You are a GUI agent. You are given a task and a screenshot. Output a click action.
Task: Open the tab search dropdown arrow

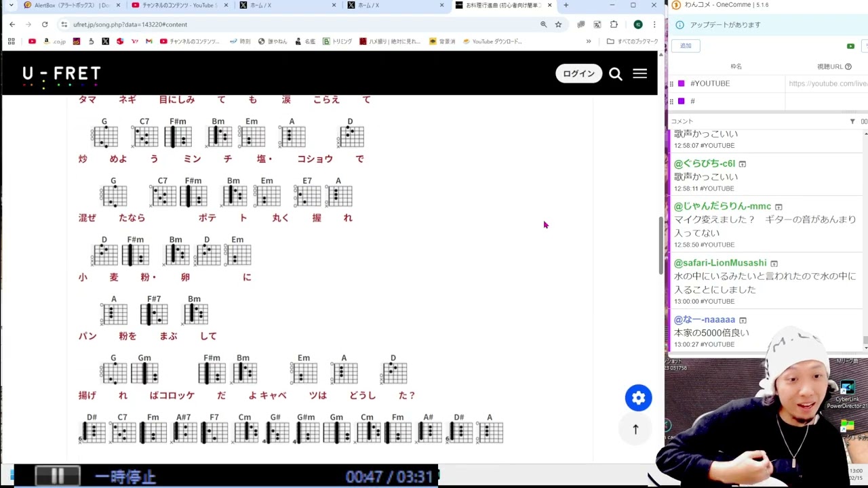(11, 5)
